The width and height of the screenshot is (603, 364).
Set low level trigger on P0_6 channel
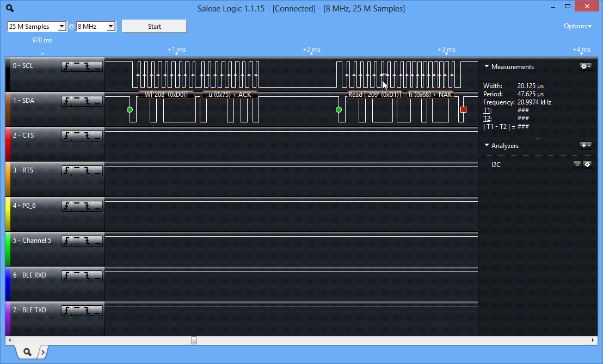[x=97, y=206]
